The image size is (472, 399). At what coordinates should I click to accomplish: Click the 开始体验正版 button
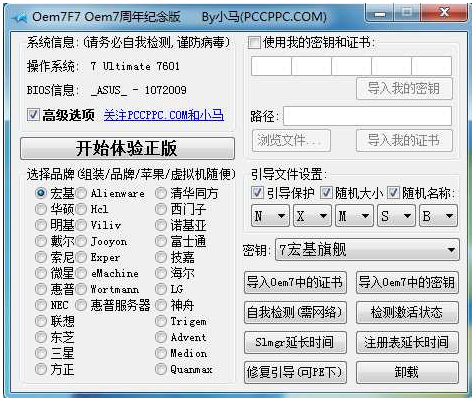tap(127, 148)
